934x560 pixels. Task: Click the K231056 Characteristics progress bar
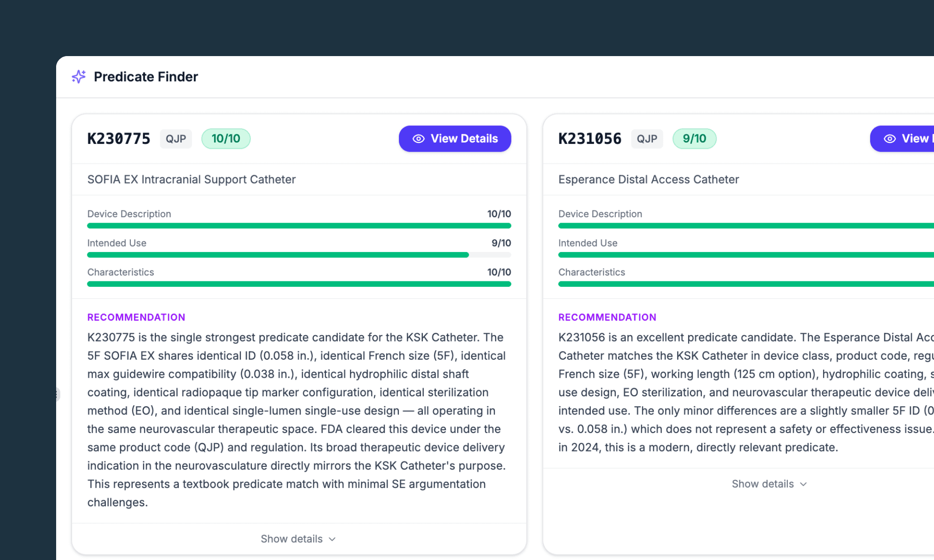pos(746,284)
